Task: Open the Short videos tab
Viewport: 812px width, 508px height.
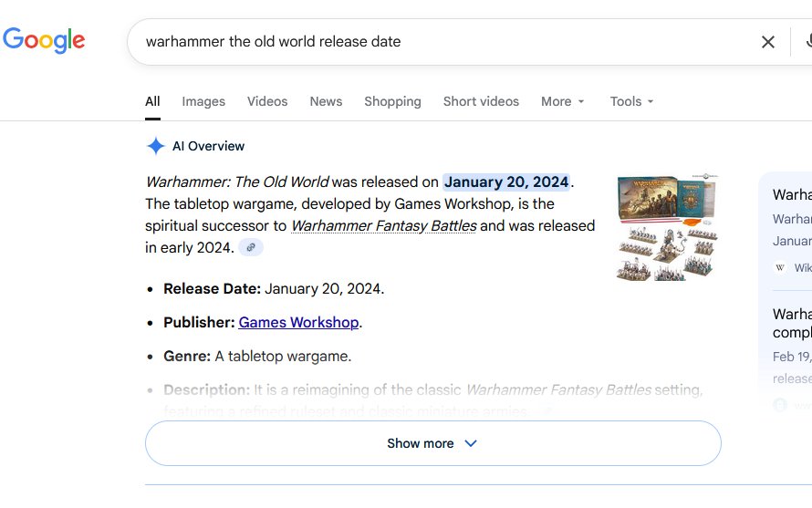Action: (x=481, y=101)
